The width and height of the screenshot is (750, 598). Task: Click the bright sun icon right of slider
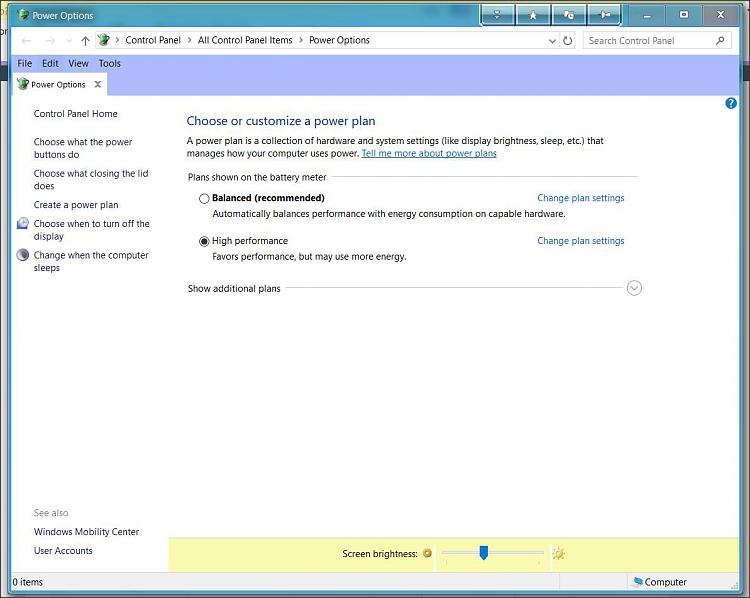[x=558, y=554]
